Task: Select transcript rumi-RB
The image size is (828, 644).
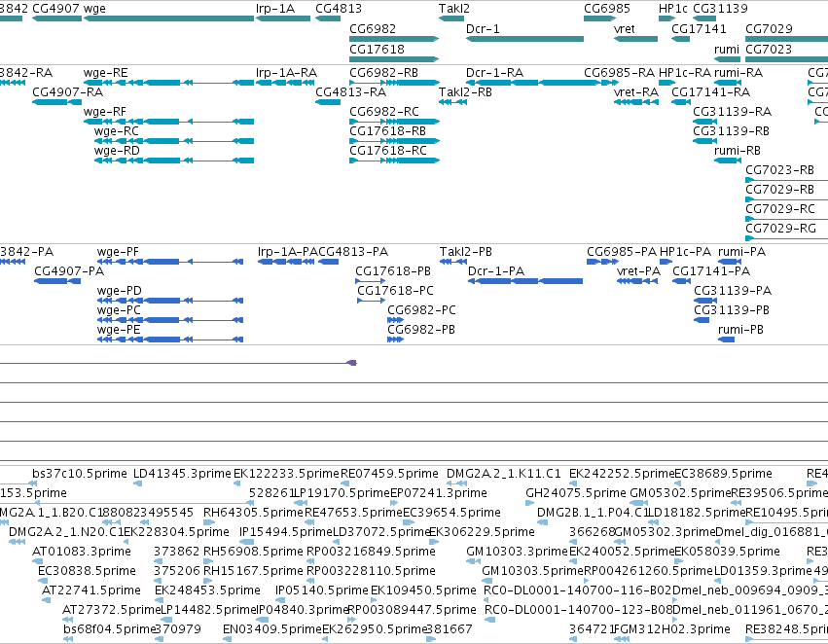Action: point(727,161)
